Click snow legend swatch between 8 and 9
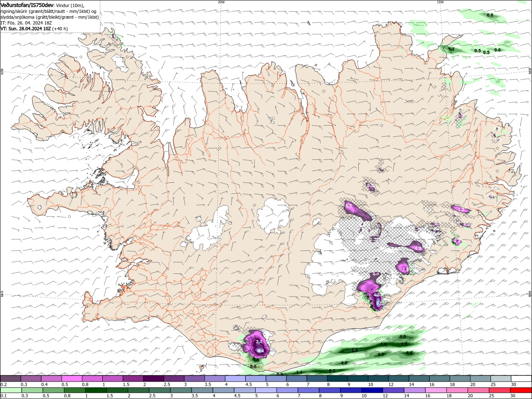Viewport: 532px width, 399px height. pyautogui.click(x=337, y=379)
